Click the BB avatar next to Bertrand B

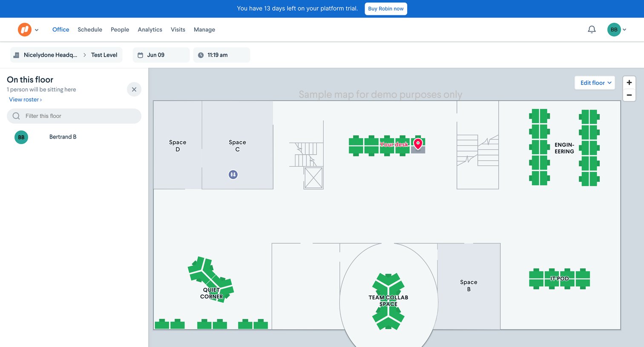pos(21,137)
